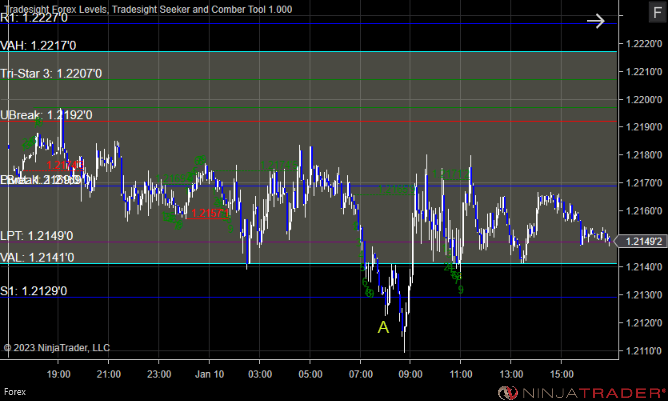Click the F button in top corner
This screenshot has width=668, height=401.
657,12
